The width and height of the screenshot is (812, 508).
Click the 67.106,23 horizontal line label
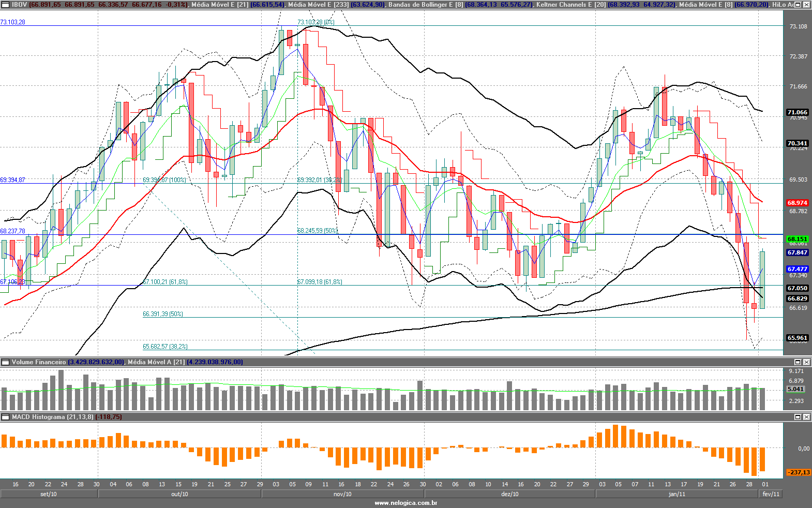click(12, 282)
